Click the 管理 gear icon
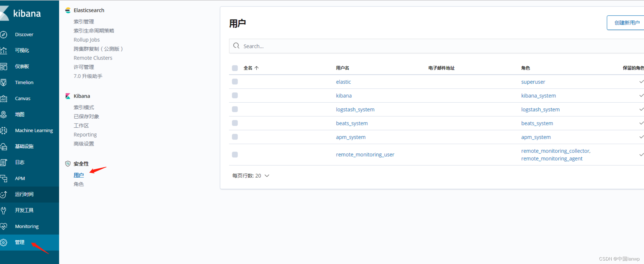The height and width of the screenshot is (264, 644). point(3,242)
